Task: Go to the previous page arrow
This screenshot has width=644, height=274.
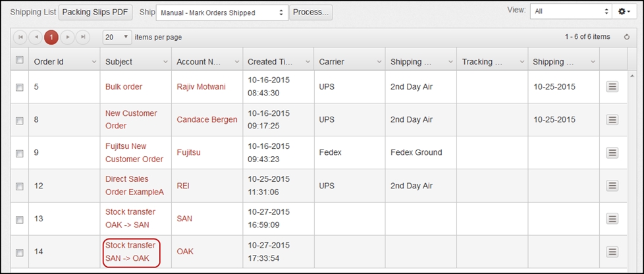Action: pyautogui.click(x=36, y=37)
